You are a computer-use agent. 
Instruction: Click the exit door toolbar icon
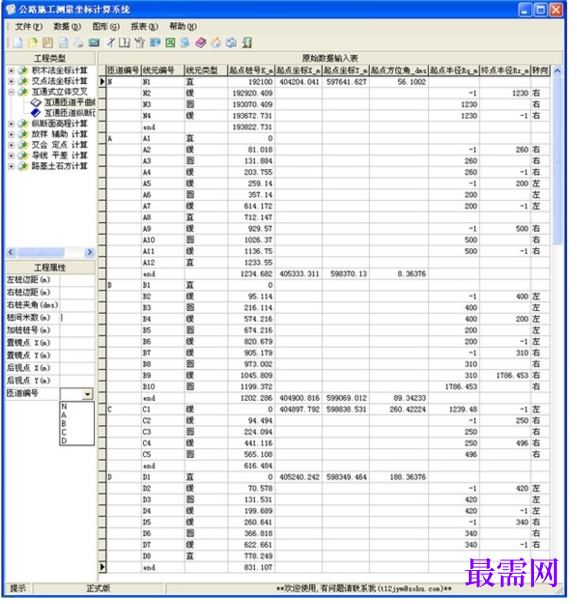coord(247,43)
